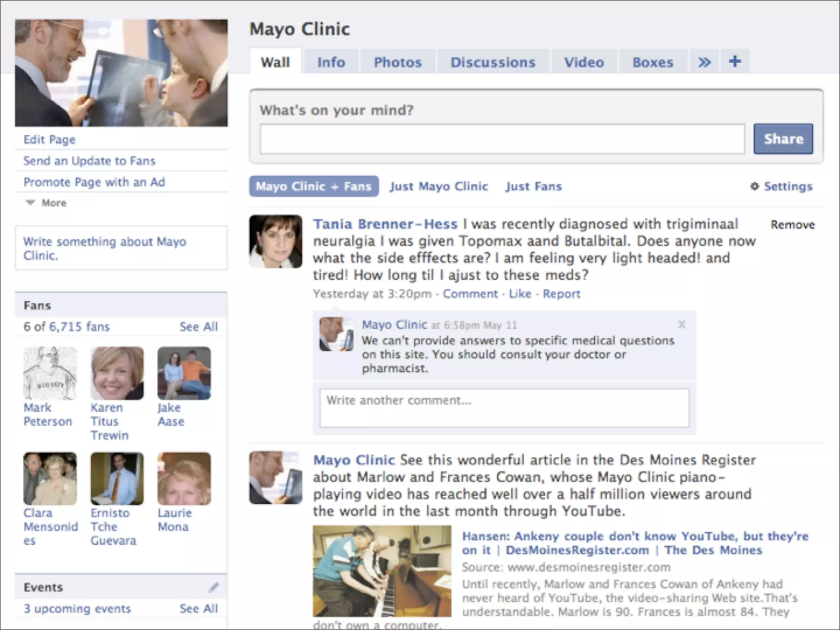
Task: Open Ernisto Tche Guevara's fan avatar
Action: coord(117,479)
